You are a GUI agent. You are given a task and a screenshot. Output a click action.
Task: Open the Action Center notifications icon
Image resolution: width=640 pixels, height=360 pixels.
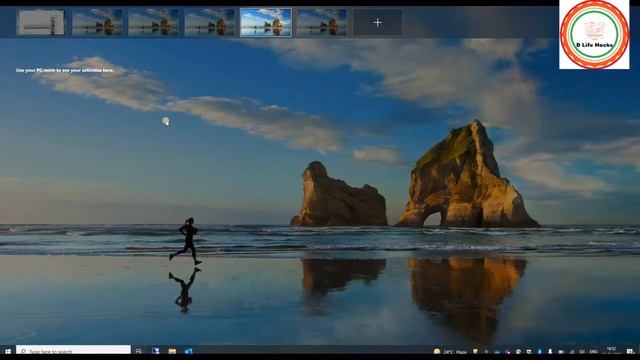pos(630,351)
